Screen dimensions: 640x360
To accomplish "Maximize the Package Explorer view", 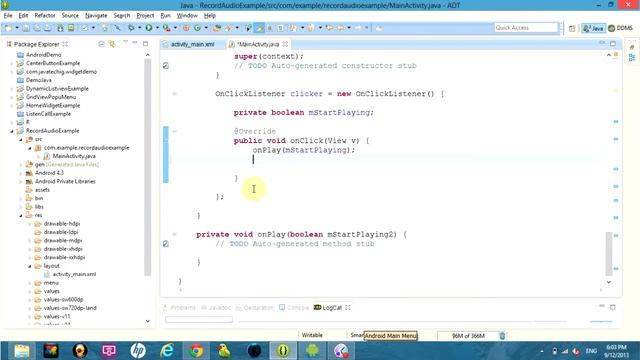I will click(145, 43).
